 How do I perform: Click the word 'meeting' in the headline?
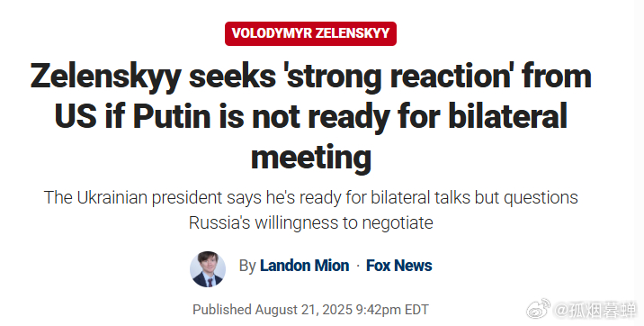tap(311, 158)
